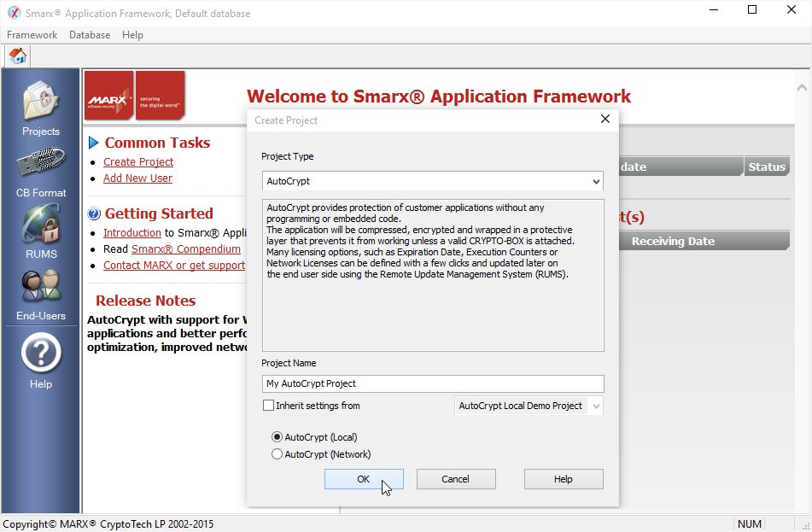Close the Create Project dialog

click(605, 120)
